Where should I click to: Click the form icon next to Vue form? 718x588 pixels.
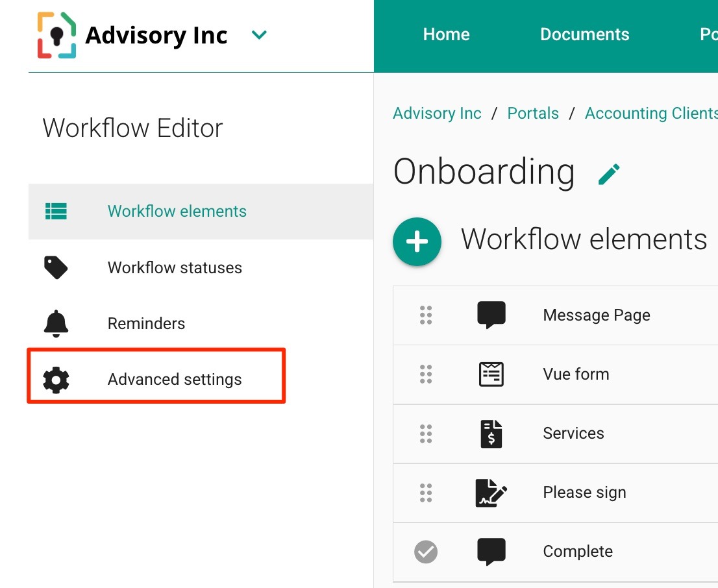click(x=491, y=374)
